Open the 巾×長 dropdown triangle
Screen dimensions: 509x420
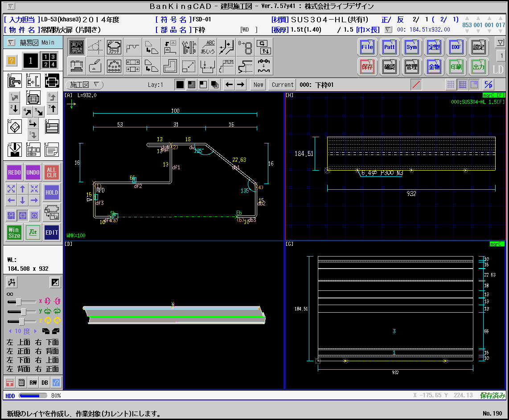click(388, 30)
